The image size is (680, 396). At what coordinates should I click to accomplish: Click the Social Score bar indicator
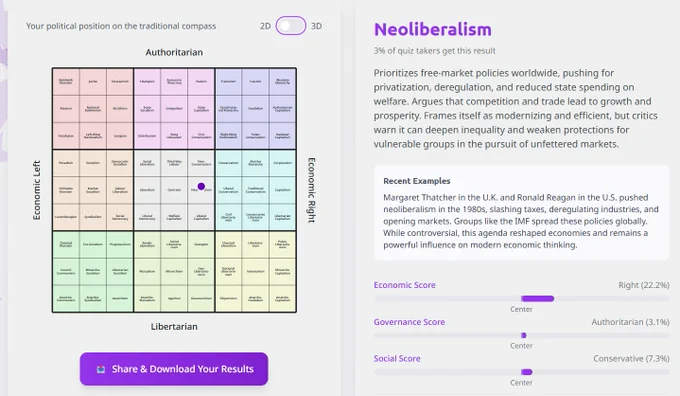coord(526,372)
